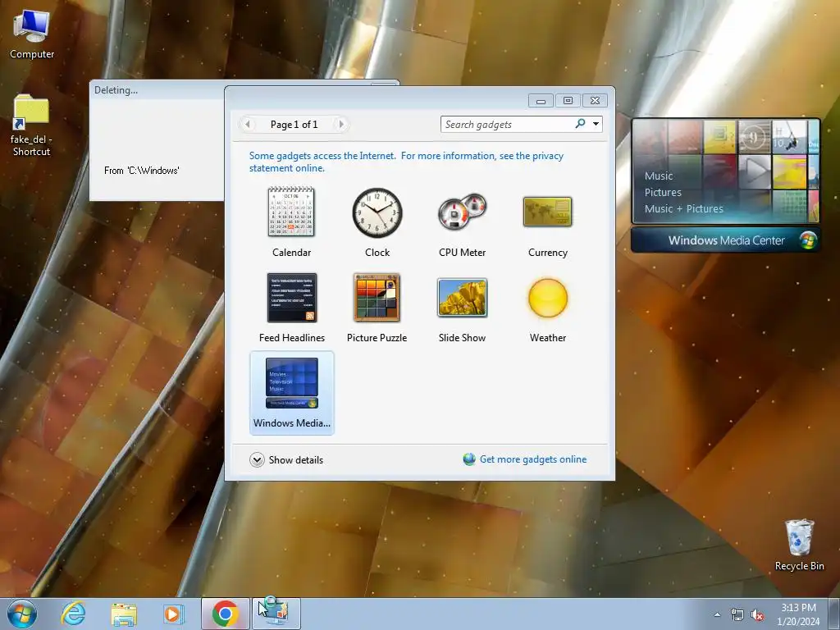Image resolution: width=840 pixels, height=630 pixels.
Task: Minimize the gadget gallery window
Action: point(541,101)
